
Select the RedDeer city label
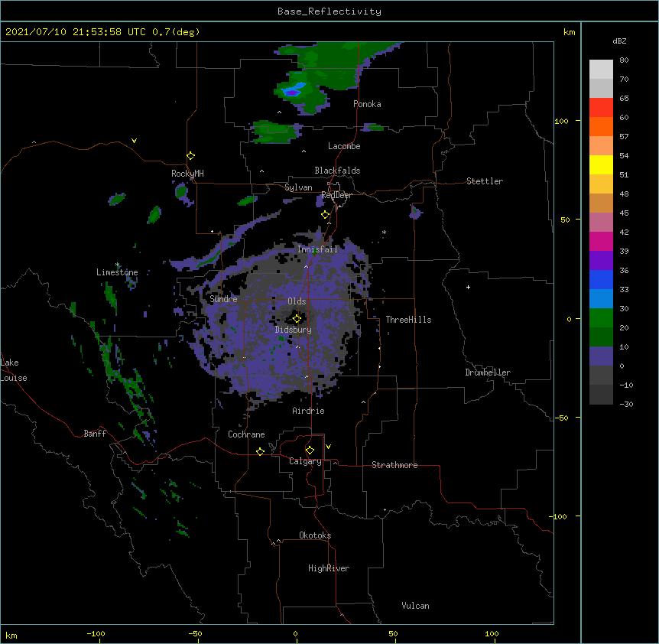tap(336, 195)
